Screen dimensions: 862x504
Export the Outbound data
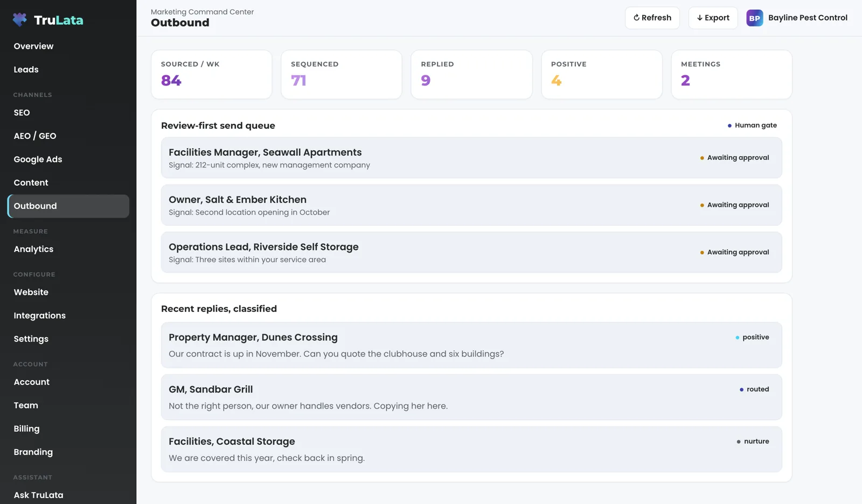tap(713, 18)
